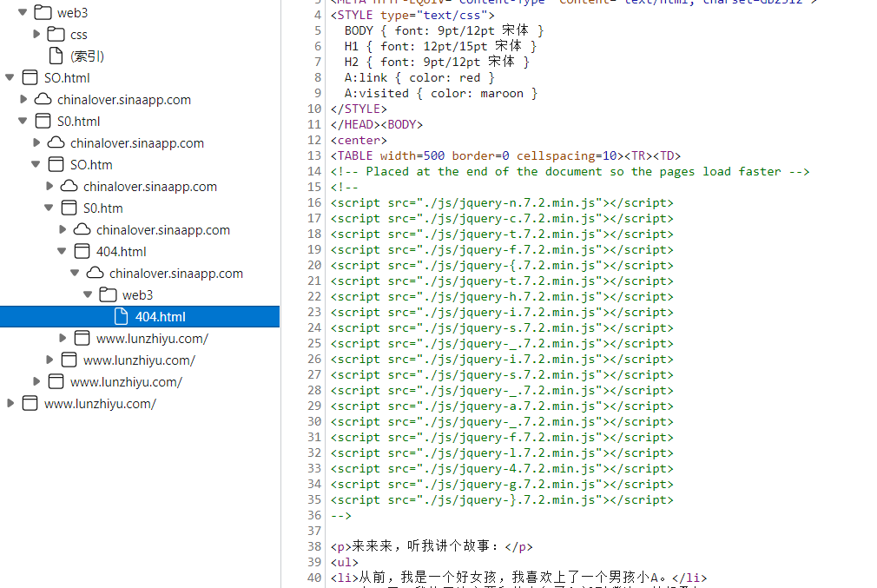Viewport: 877px width, 588px height.
Task: Click the 404.html frame icon
Action: tap(82, 252)
